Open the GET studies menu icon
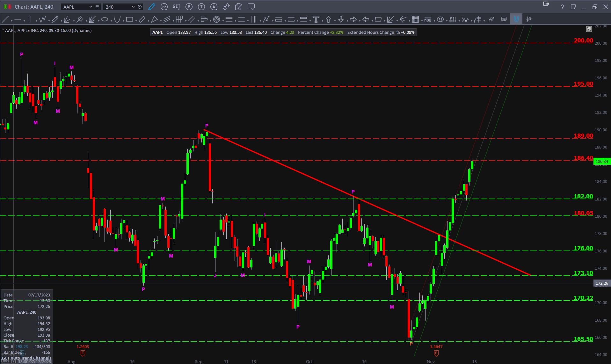 pos(176,7)
